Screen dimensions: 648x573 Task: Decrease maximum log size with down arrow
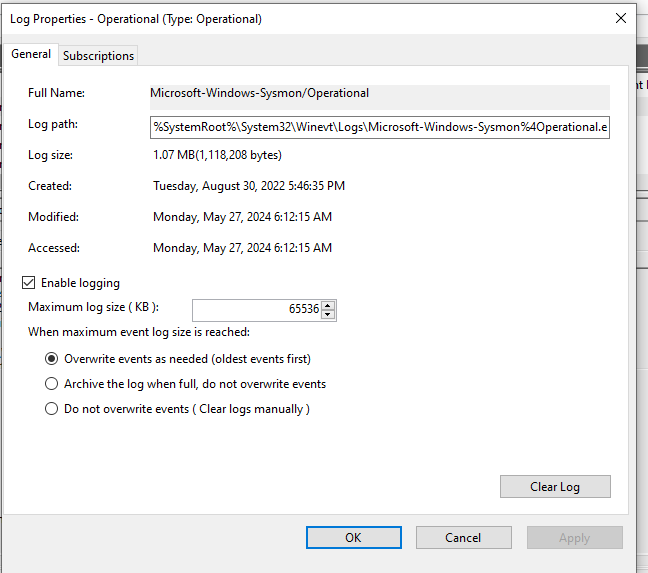coord(328,315)
